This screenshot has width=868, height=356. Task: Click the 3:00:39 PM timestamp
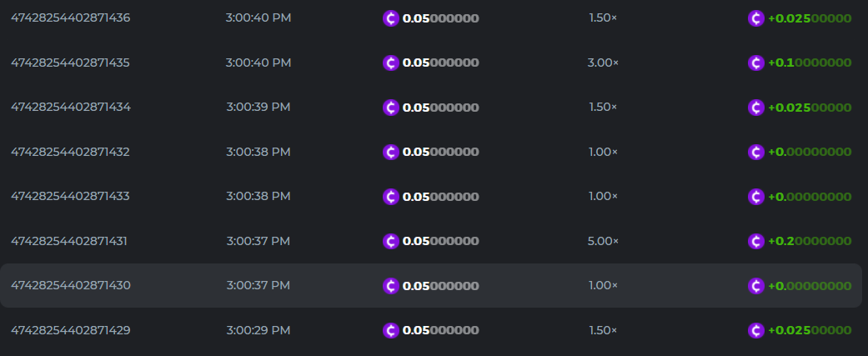click(258, 107)
